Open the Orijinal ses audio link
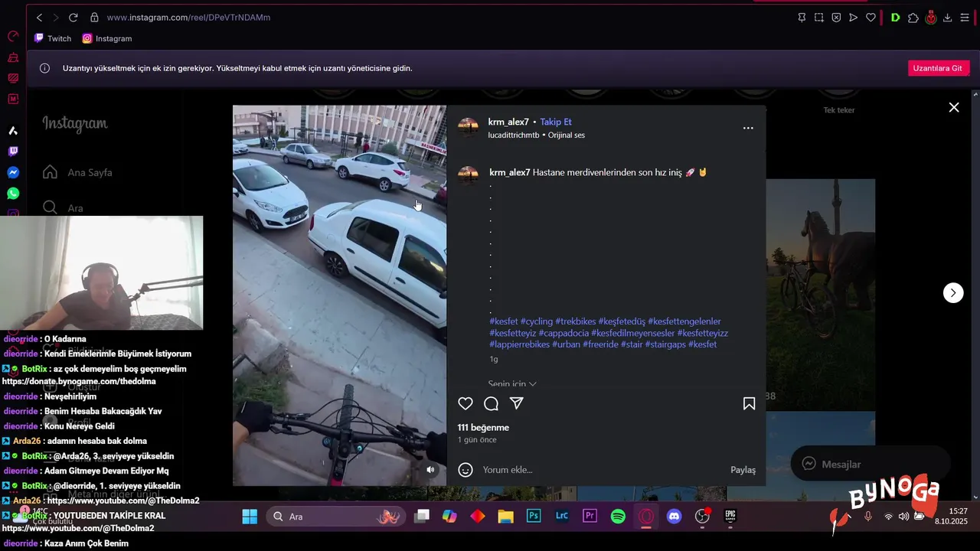This screenshot has width=980, height=551. [x=567, y=135]
